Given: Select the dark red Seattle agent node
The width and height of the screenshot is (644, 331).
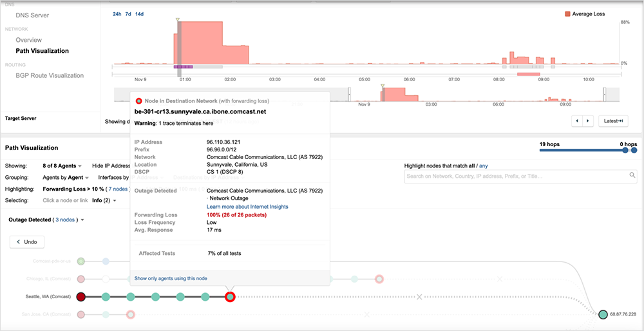Looking at the screenshot, I should pos(81,297).
